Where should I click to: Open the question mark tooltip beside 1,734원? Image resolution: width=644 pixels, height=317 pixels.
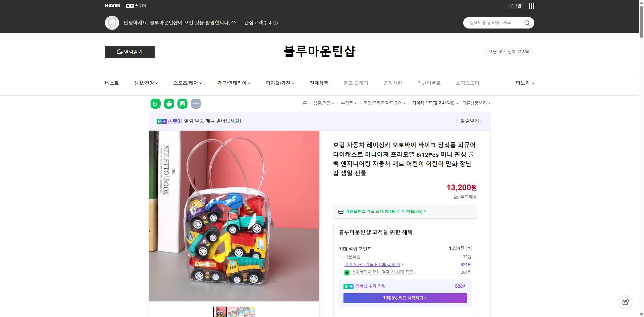click(469, 249)
